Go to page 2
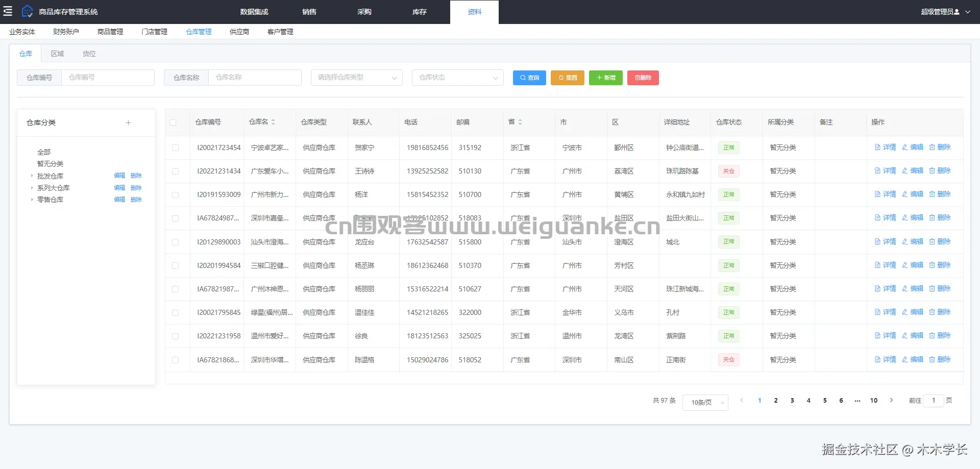This screenshot has width=980, height=469. click(x=776, y=401)
